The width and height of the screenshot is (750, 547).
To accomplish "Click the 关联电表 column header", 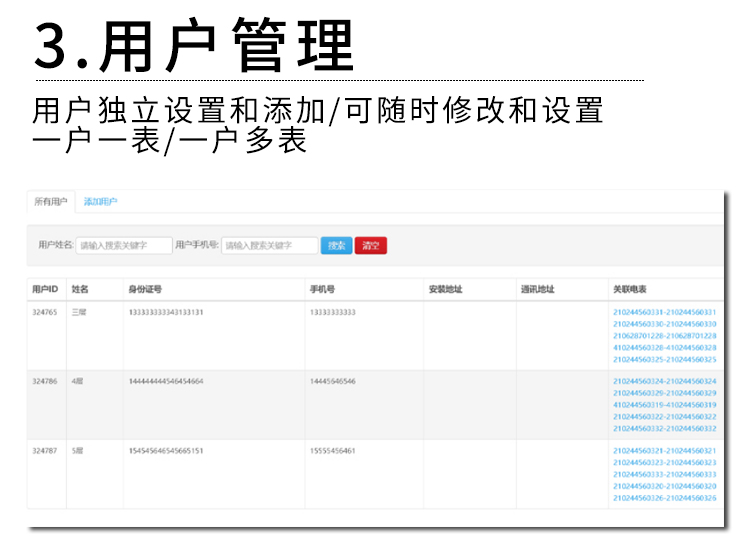I will click(630, 289).
